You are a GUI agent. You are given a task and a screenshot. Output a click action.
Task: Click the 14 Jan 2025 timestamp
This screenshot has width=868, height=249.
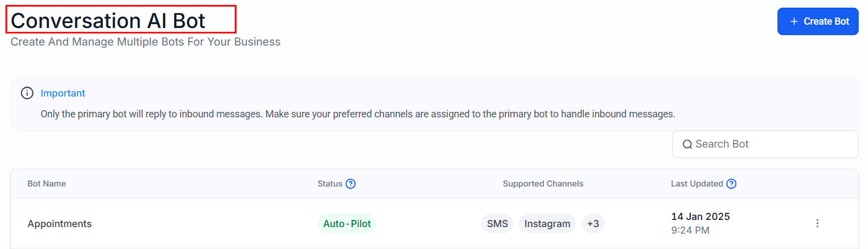click(x=700, y=217)
